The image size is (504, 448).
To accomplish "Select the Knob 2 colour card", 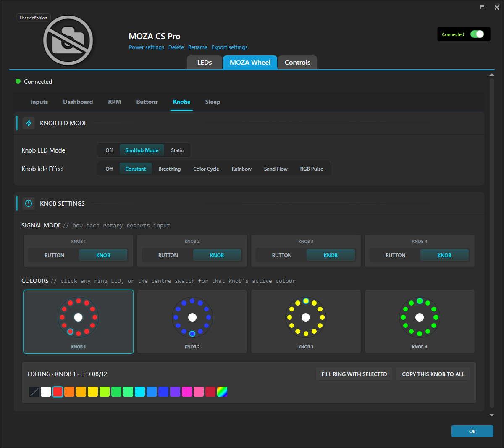I will (192, 322).
